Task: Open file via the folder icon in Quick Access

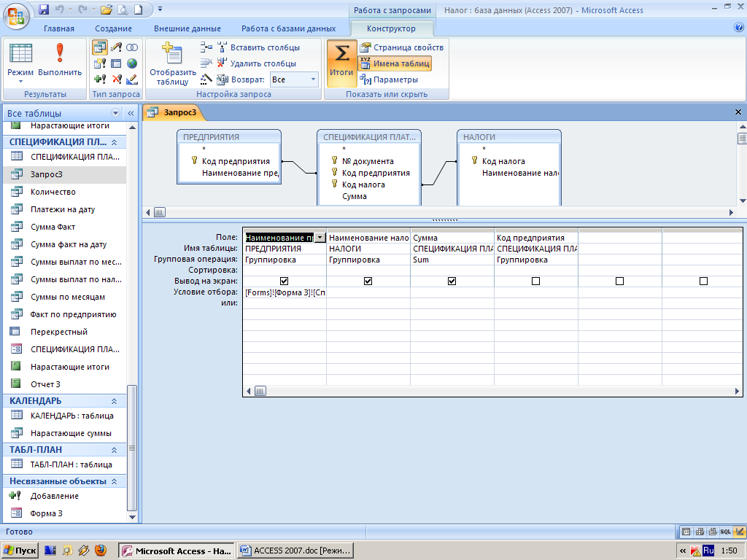Action: coord(107,9)
